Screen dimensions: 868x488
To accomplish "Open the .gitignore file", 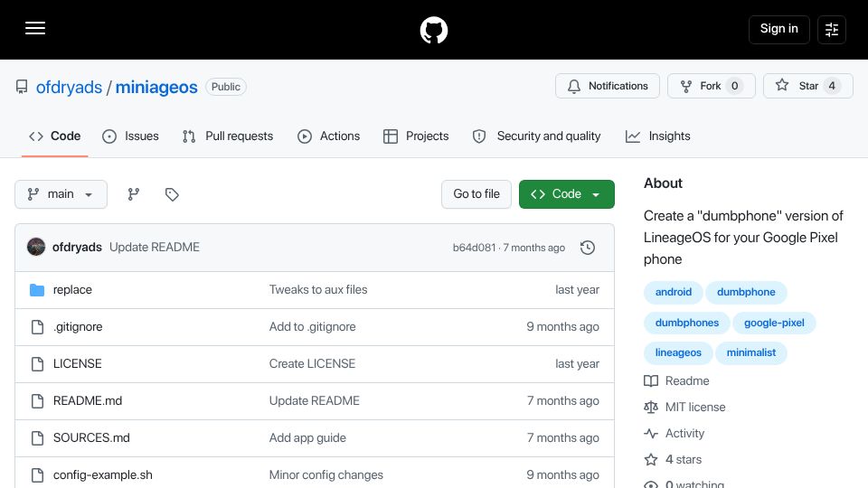I will [78, 326].
